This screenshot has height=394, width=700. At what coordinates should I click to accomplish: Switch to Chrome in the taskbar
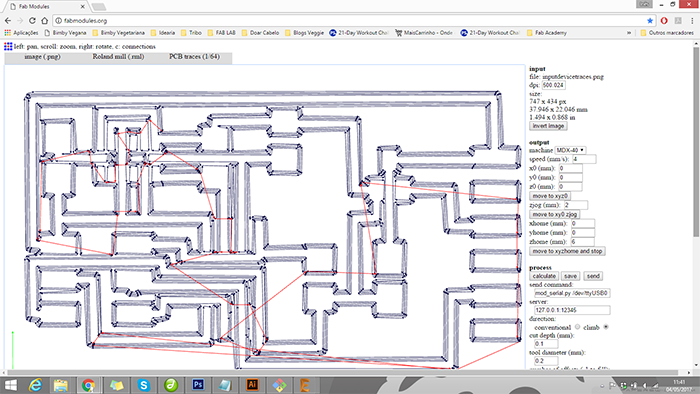pos(88,385)
